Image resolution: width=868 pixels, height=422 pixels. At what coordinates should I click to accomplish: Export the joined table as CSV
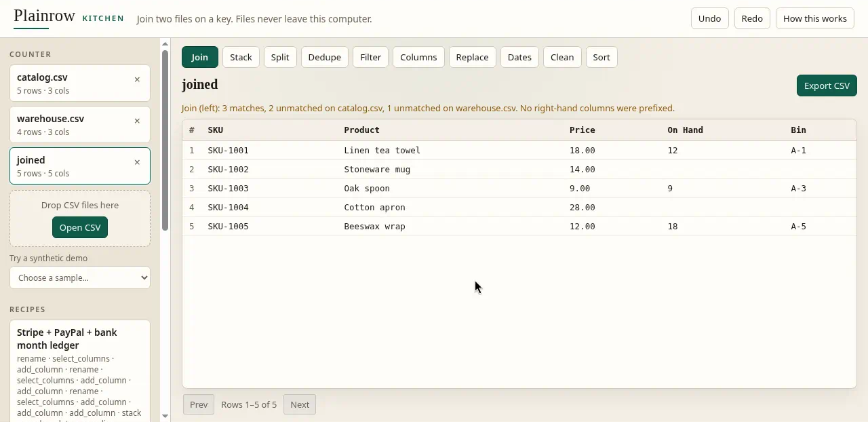point(827,85)
